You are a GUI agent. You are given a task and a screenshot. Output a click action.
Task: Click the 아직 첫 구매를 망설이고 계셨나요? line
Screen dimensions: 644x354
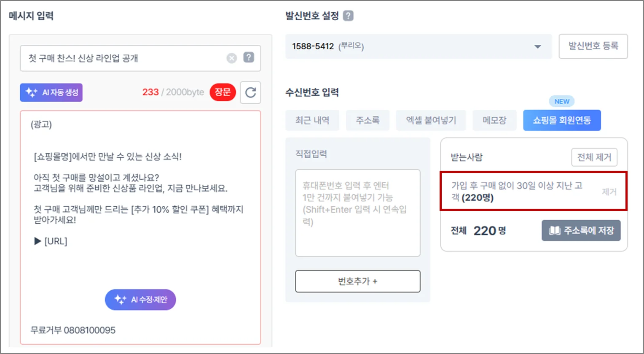tap(97, 178)
